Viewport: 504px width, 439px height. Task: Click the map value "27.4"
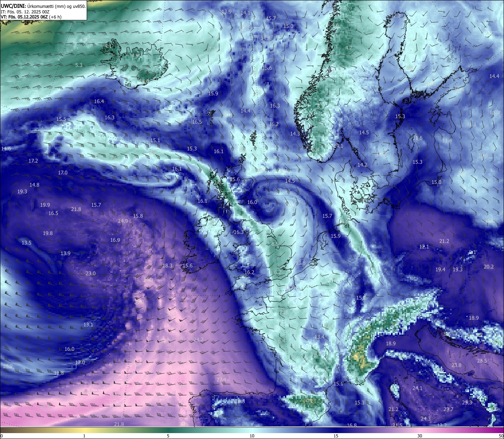click(x=221, y=380)
